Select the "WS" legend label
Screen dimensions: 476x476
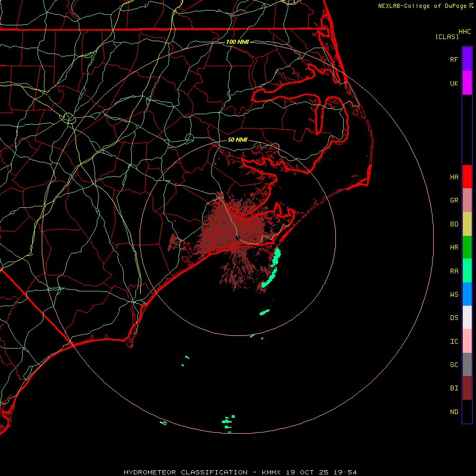[454, 294]
